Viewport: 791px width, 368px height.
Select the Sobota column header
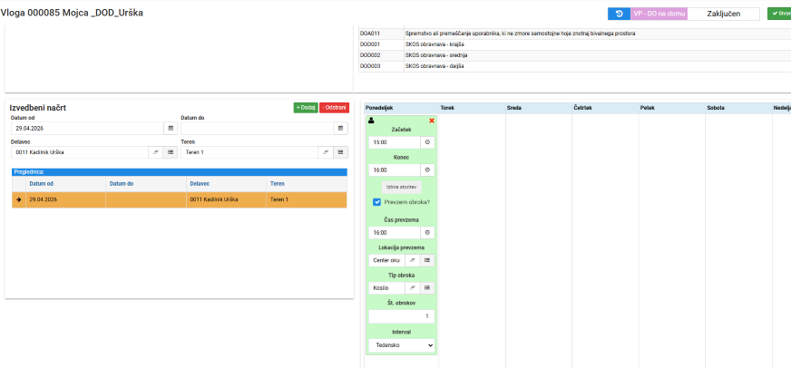[738, 108]
